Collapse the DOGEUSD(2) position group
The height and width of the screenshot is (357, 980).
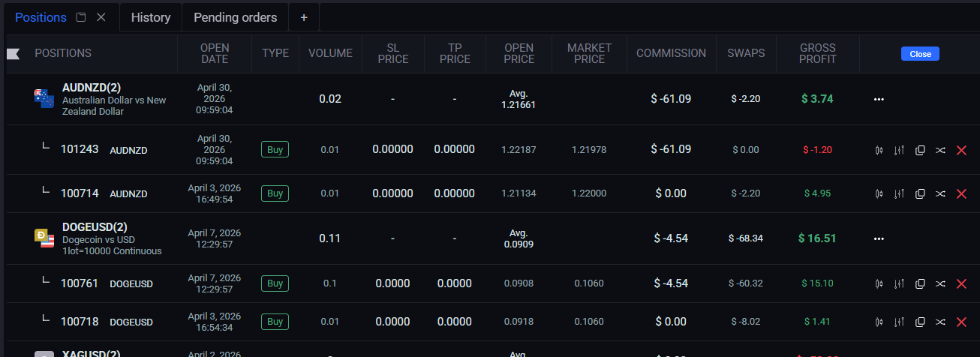tap(95, 227)
